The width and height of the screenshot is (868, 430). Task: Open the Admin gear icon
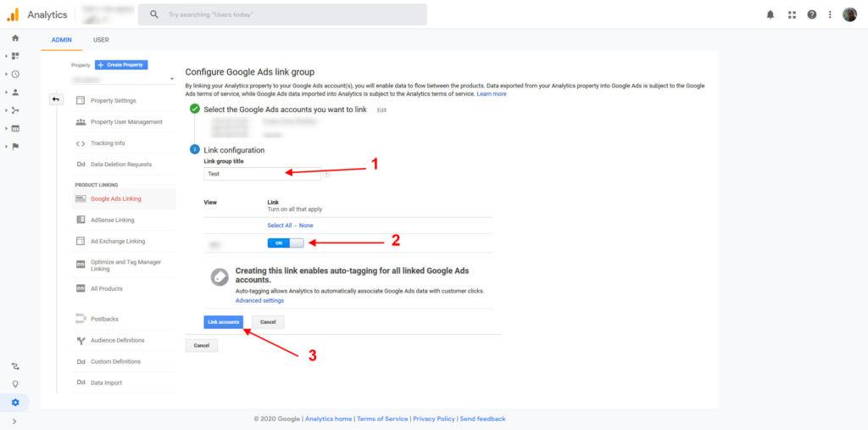(x=15, y=402)
